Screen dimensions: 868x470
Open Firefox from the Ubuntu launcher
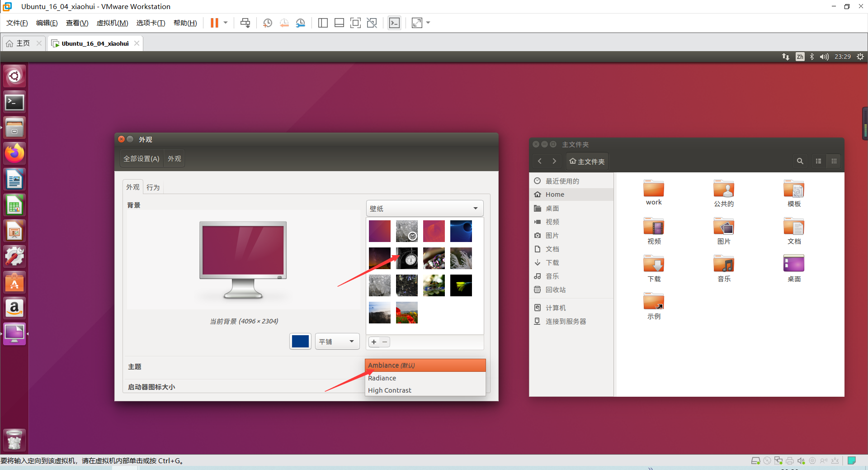(x=14, y=153)
